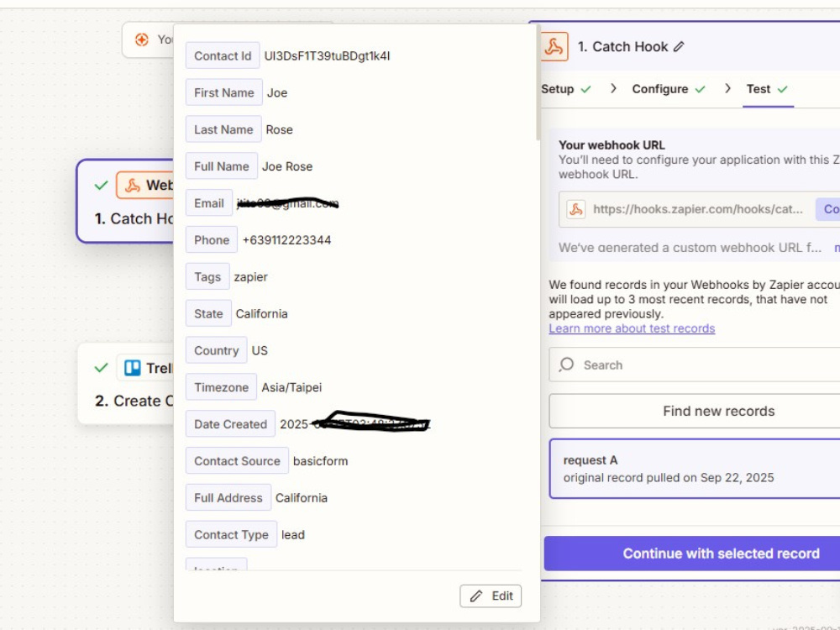Copy the webhook URL button

(x=827, y=209)
